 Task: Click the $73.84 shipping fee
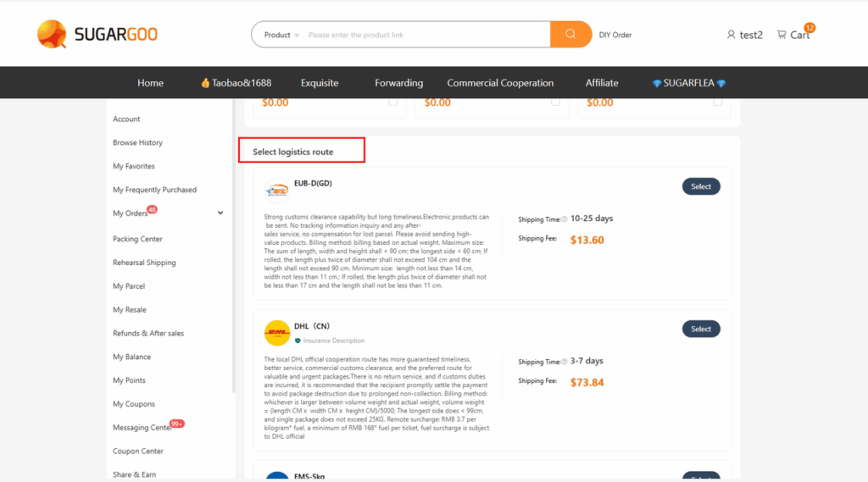(587, 382)
